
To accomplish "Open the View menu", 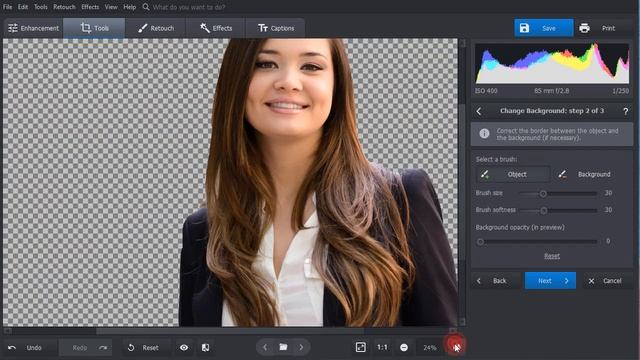I will point(111,7).
